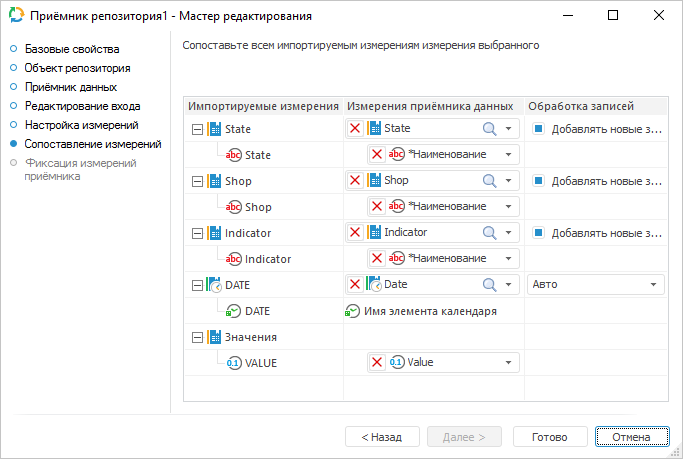The image size is (683, 459).
Task: Click red X beside Shop's Наименование attribute
Action: [377, 206]
